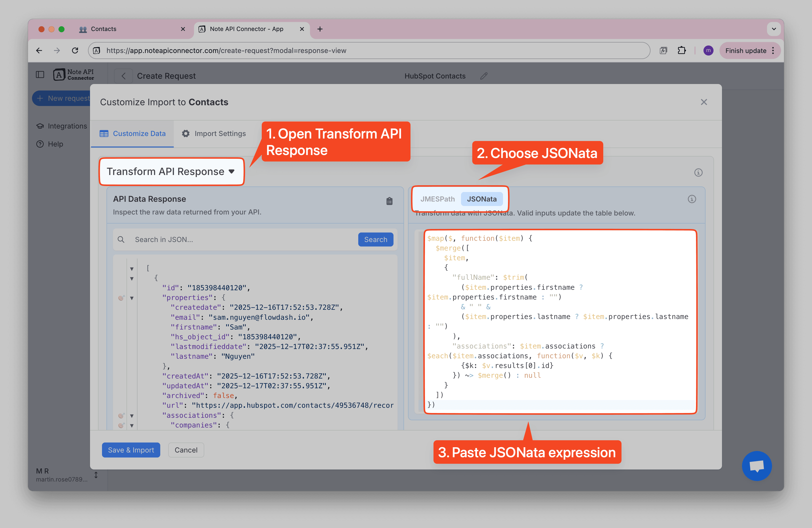Reload the current page

point(75,50)
